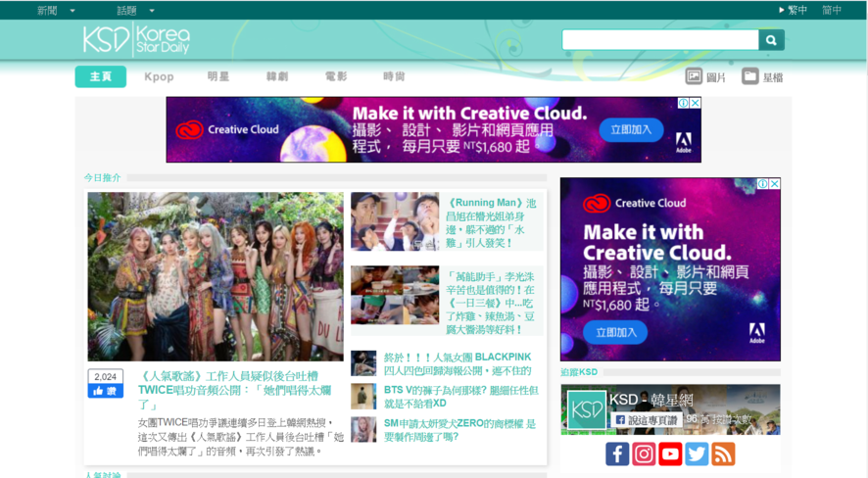Open the 《Running Man》池昌旭 headline link
Screen dimensions: 868x478
tap(492, 222)
